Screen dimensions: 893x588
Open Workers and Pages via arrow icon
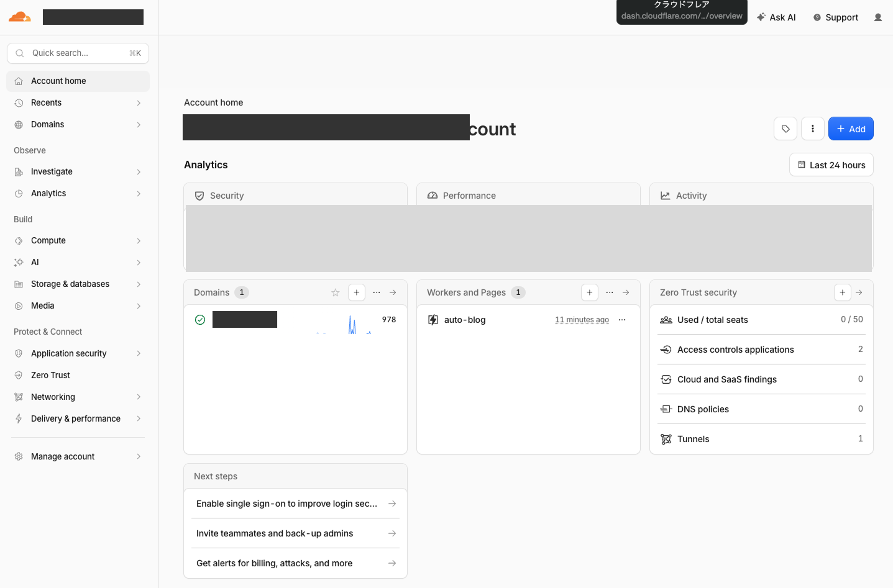[x=626, y=292]
